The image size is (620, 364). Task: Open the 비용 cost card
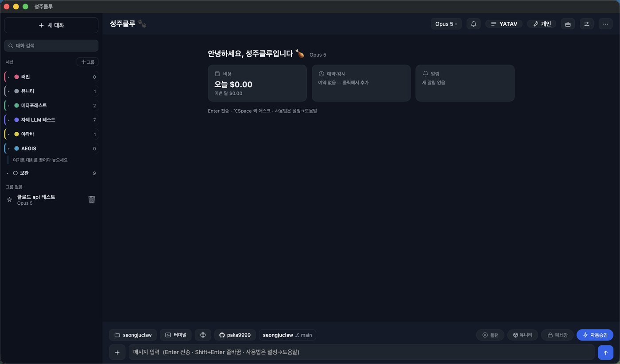257,83
